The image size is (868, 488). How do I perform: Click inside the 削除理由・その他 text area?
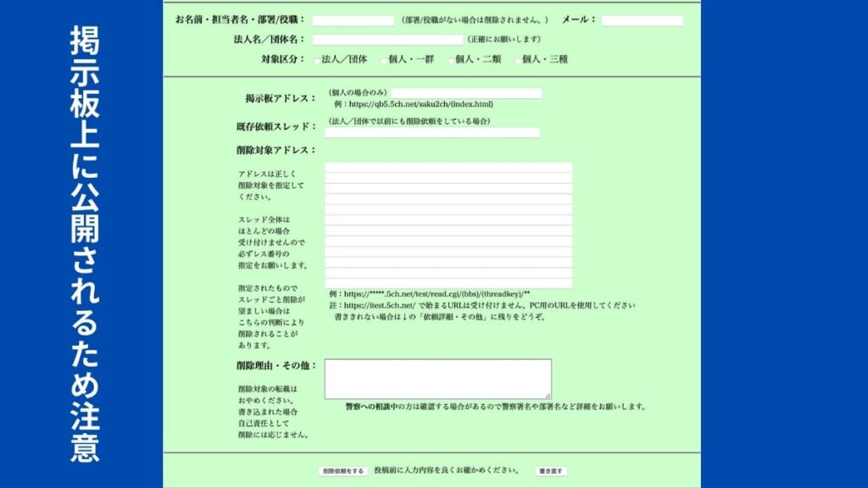coord(437,377)
